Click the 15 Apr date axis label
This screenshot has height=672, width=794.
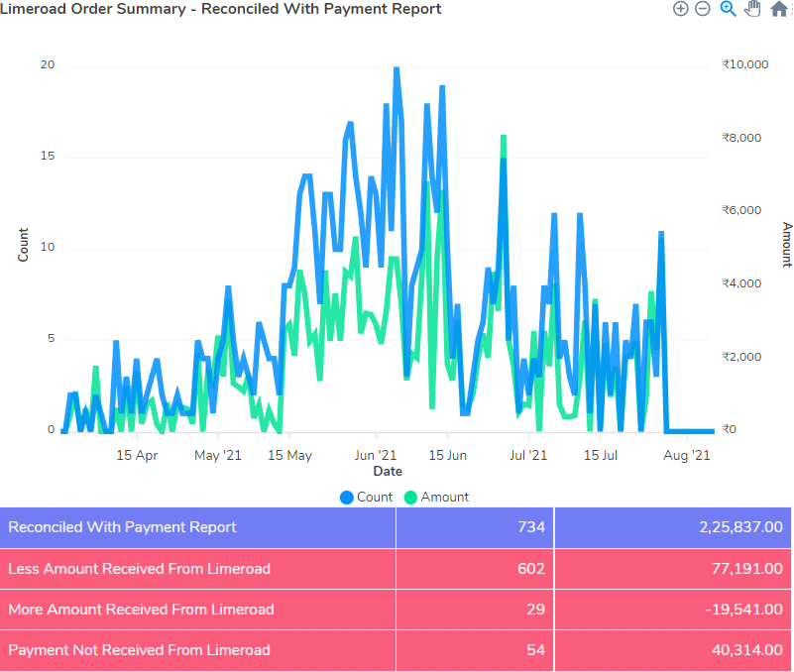[137, 455]
